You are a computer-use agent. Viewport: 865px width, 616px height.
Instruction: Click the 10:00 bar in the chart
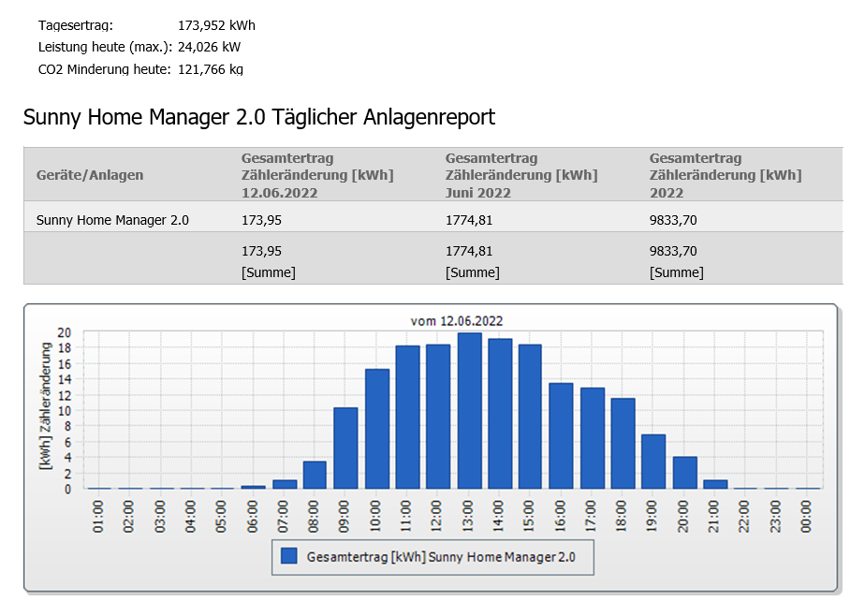(x=376, y=428)
